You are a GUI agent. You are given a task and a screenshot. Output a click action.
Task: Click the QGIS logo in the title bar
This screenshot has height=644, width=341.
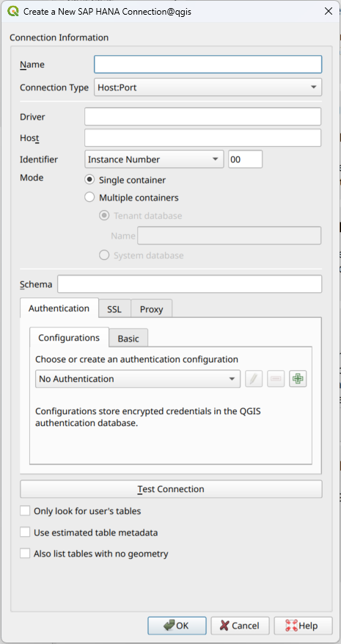12,11
